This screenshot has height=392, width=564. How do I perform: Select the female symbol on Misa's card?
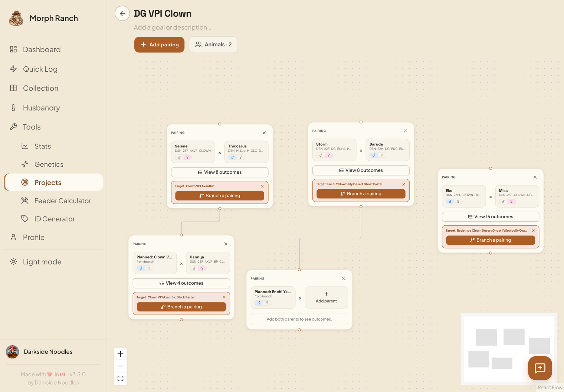coord(511,202)
